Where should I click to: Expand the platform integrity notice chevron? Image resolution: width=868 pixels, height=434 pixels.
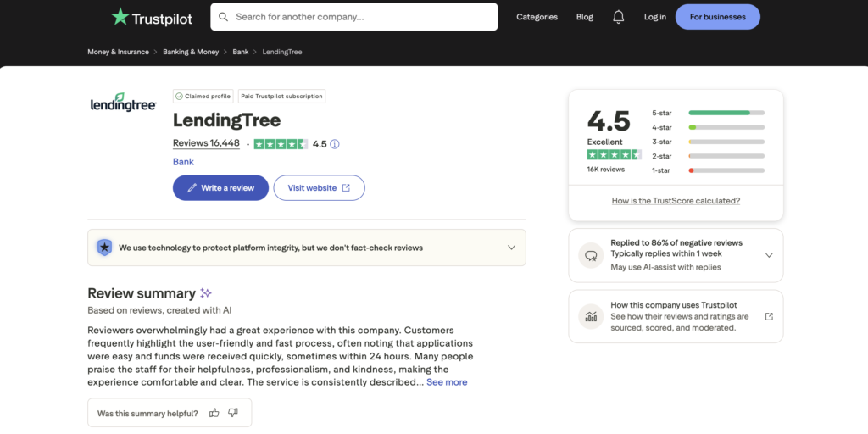pos(511,248)
